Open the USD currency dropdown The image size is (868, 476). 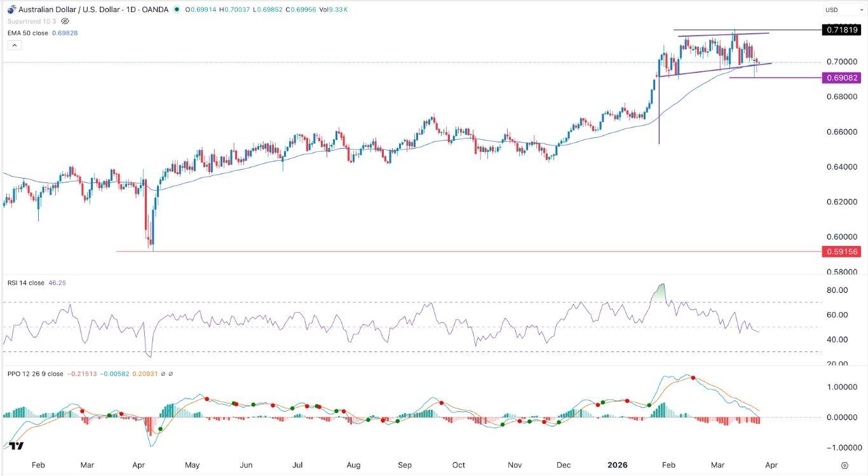coord(839,10)
